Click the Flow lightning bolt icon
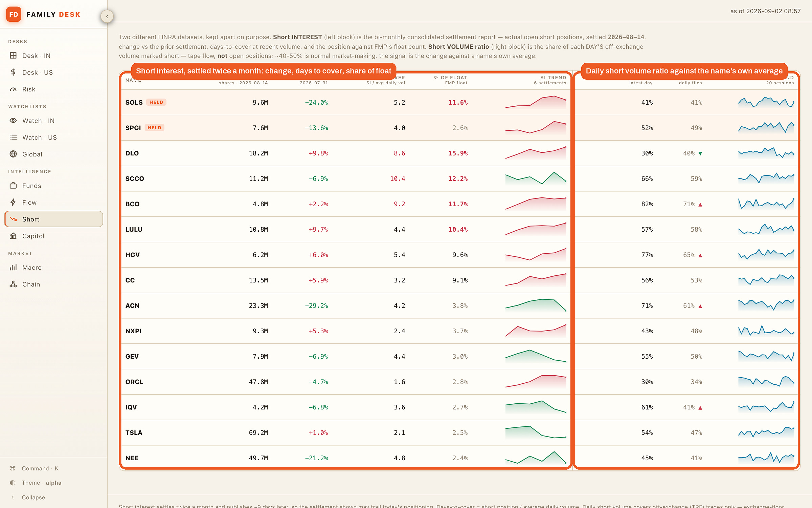 click(x=13, y=202)
